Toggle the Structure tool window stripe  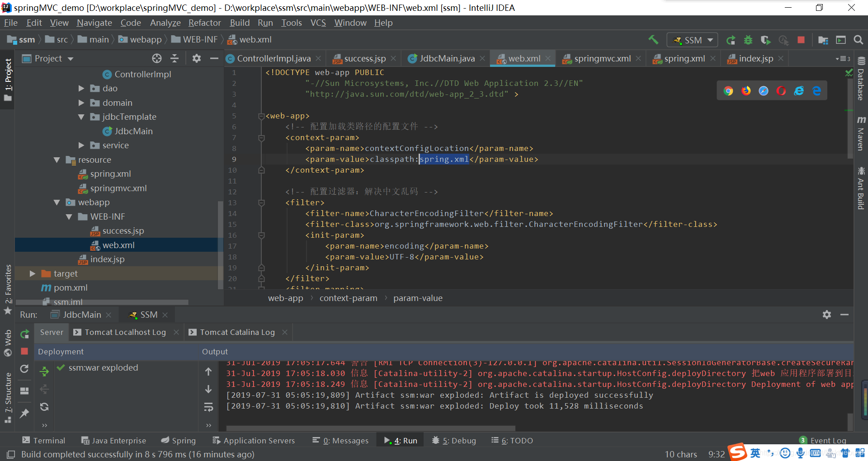(8, 398)
